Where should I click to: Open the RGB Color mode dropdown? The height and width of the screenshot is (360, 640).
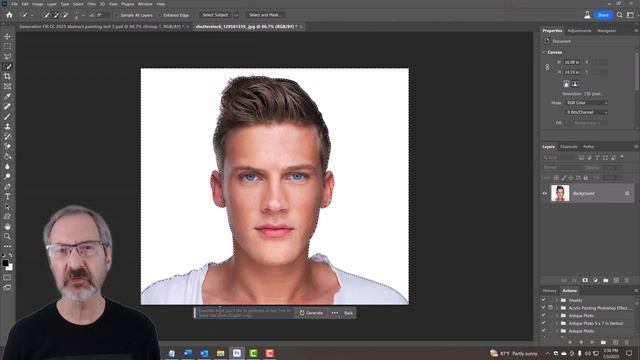tap(586, 103)
